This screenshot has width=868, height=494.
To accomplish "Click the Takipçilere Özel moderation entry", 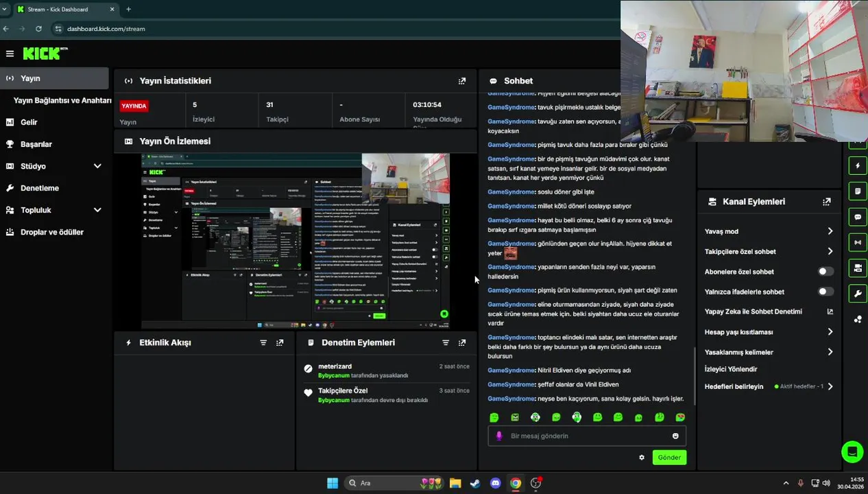I will (x=387, y=395).
